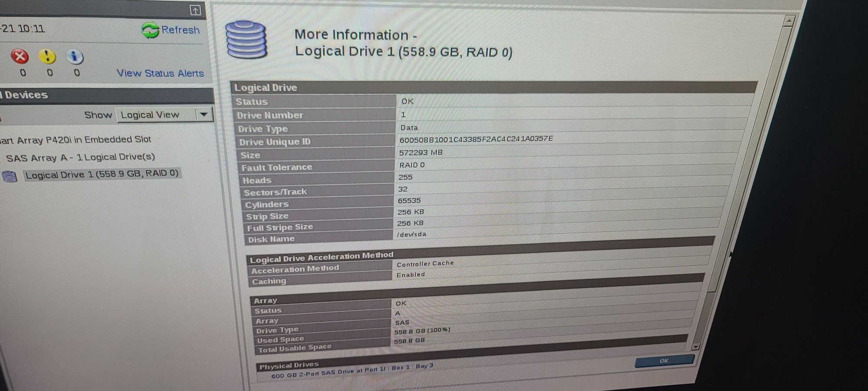The height and width of the screenshot is (391, 868).
Task: Click the Sectors/Track value 32
Action: (403, 189)
